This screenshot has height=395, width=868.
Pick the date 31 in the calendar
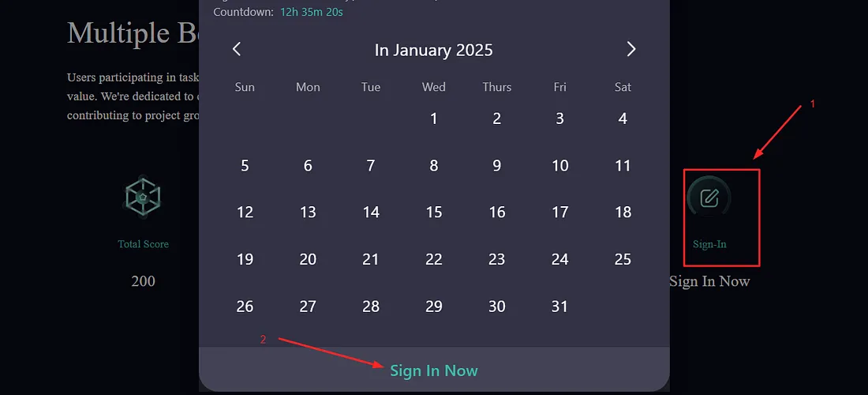pos(559,307)
